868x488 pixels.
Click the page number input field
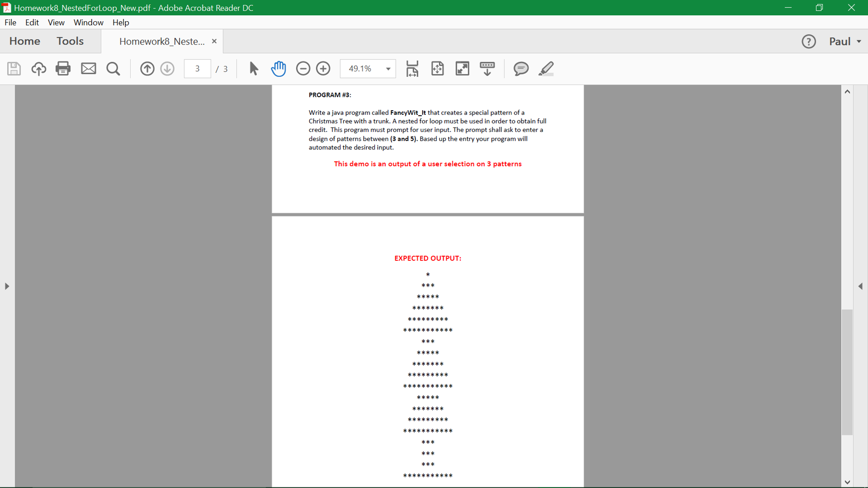point(197,69)
